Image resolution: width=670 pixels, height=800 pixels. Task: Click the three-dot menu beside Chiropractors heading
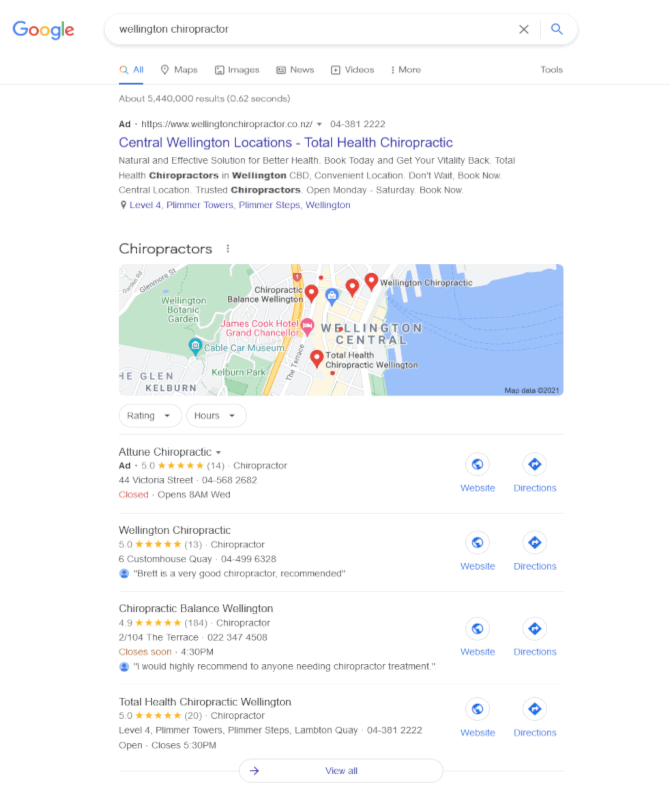(x=228, y=248)
